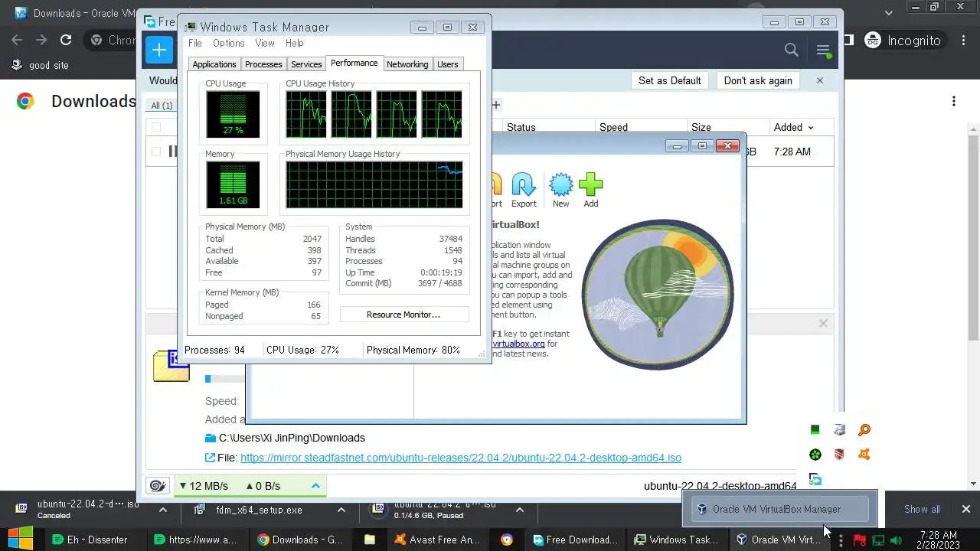Open Chrome three-dot browser menu
The width and height of the screenshot is (980, 551).
pyautogui.click(x=963, y=40)
